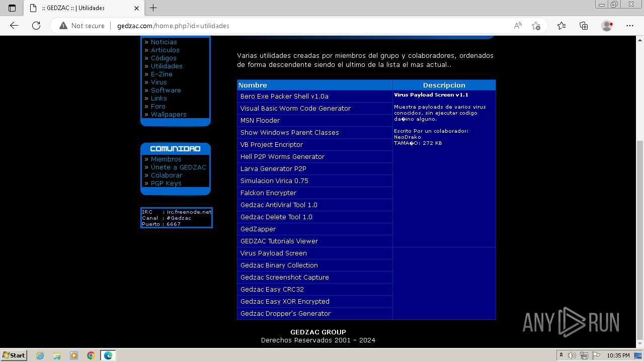
Task: Open the Windows Start button
Action: 14,355
